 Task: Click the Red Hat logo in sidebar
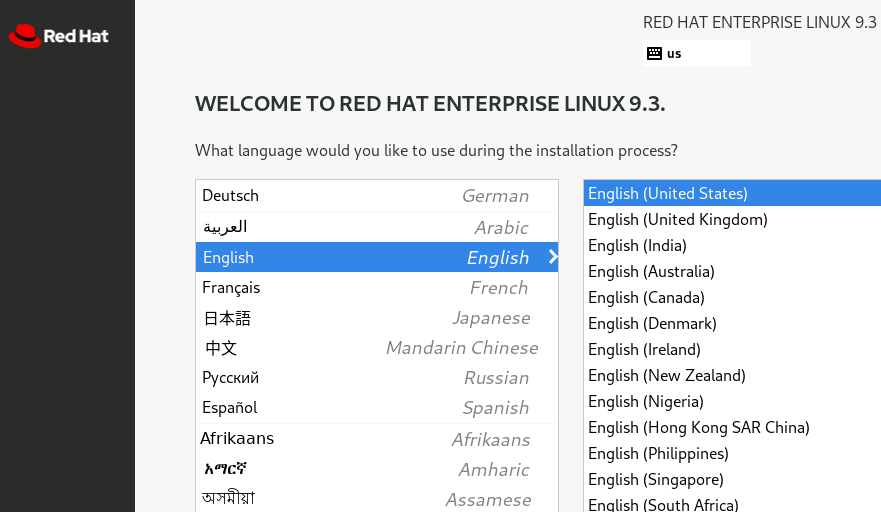[x=58, y=37]
